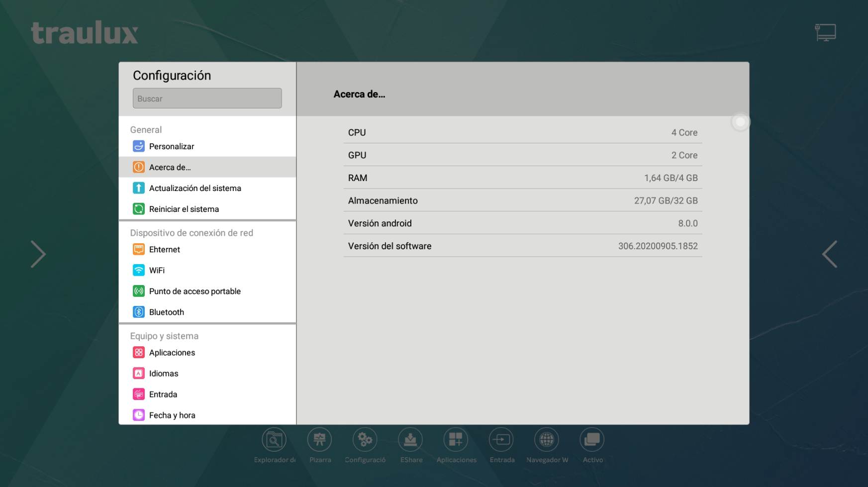Open Ehternet settings entry
Screen dimensions: 868x487
207,249
